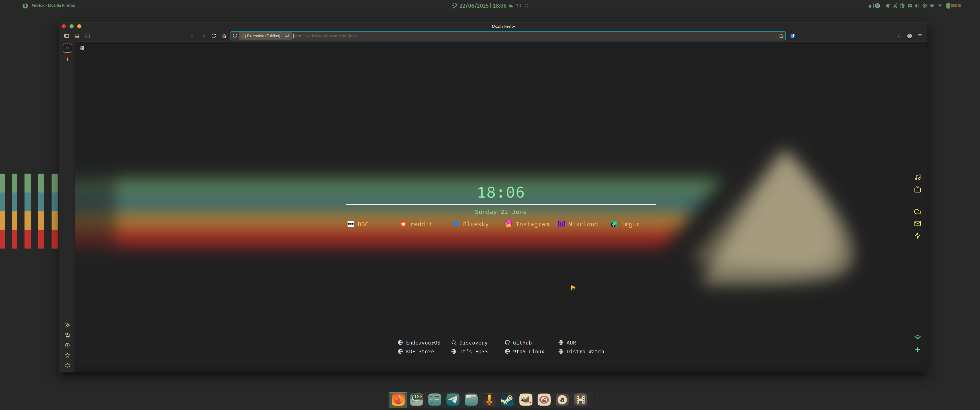
Task: Click the lightning bolt icon on right panel
Action: 917,235
